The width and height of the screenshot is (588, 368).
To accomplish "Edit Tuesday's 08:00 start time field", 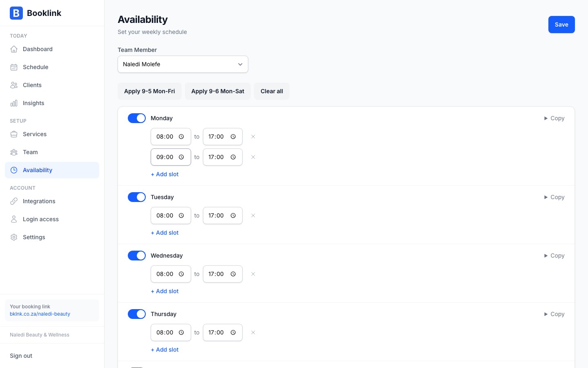I will pyautogui.click(x=171, y=215).
